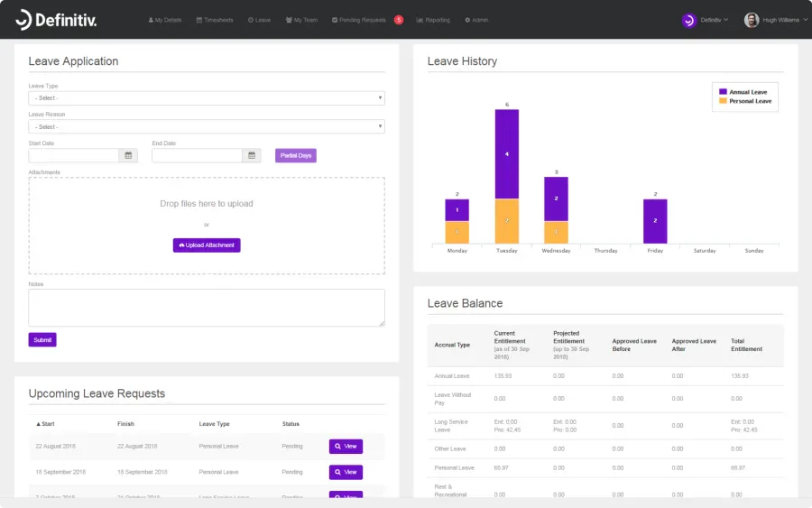Expand the Leave Type dropdown
812x508 pixels.
[207, 97]
